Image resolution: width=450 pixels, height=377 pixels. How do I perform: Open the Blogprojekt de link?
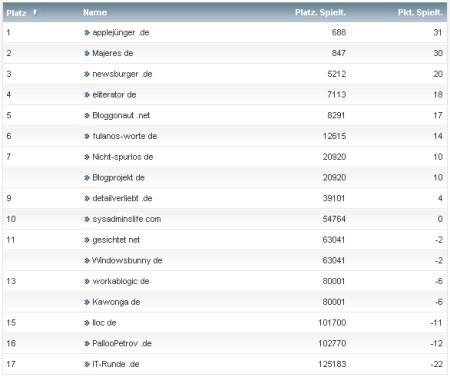[x=118, y=177]
